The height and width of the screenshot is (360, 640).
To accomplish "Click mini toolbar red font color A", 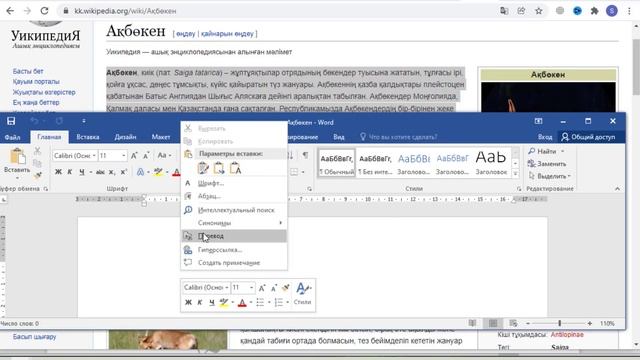I will point(242,302).
